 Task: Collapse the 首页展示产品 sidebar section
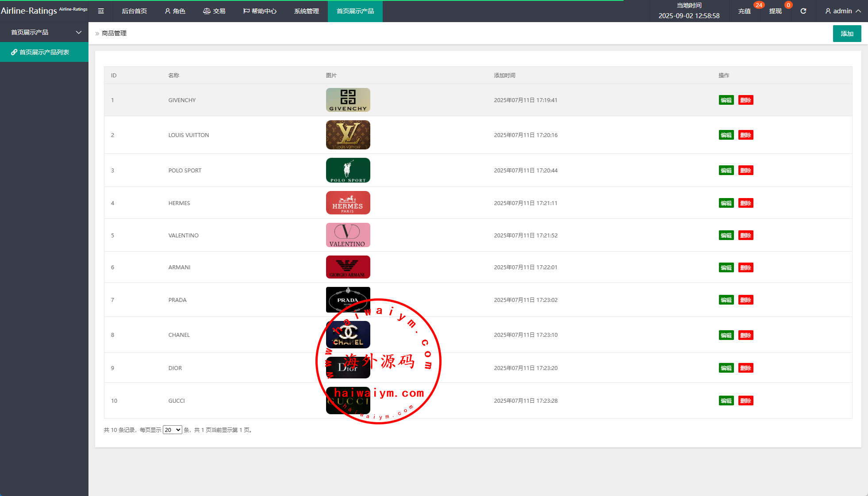(x=44, y=32)
